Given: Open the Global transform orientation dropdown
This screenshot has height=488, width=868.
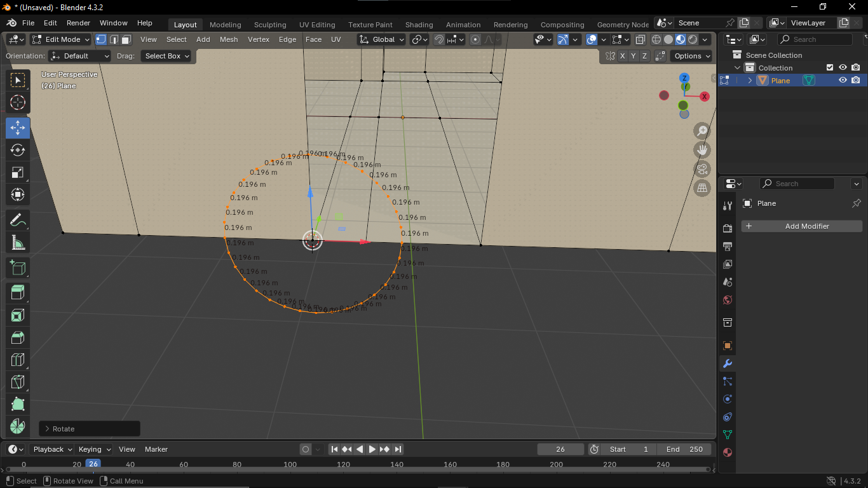Looking at the screenshot, I should [x=382, y=39].
